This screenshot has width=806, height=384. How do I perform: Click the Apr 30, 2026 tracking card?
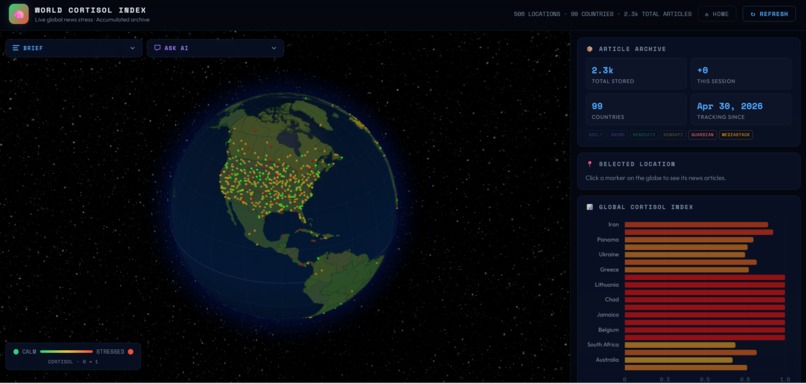(742, 109)
